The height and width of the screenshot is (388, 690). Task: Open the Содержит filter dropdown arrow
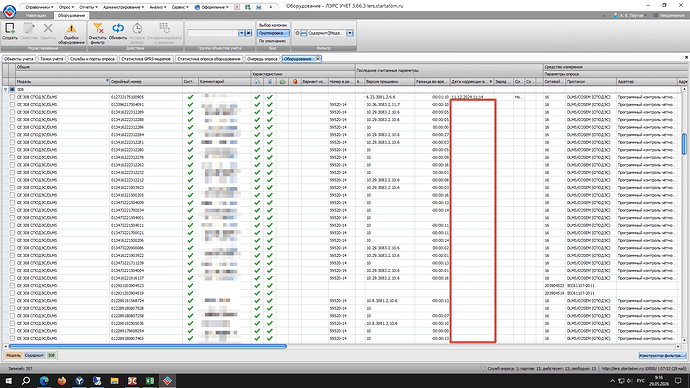pyautogui.click(x=349, y=33)
